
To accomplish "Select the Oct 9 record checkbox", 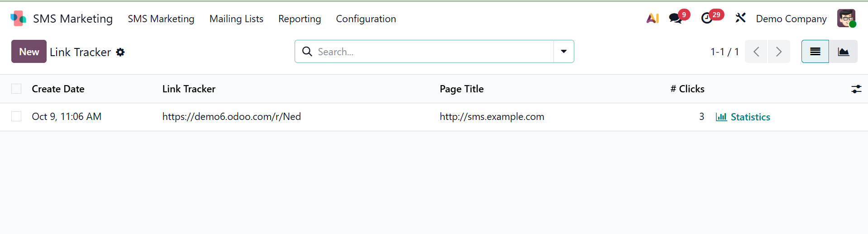I will (16, 117).
